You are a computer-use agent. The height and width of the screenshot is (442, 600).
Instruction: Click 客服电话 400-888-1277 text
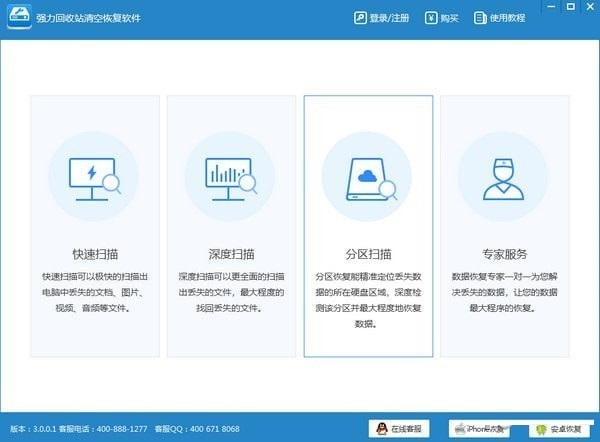click(103, 429)
